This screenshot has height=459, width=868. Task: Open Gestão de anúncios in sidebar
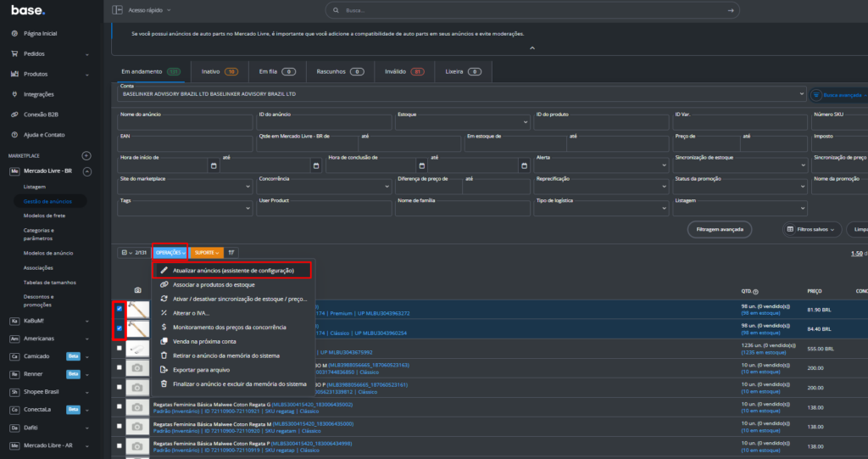tap(47, 201)
